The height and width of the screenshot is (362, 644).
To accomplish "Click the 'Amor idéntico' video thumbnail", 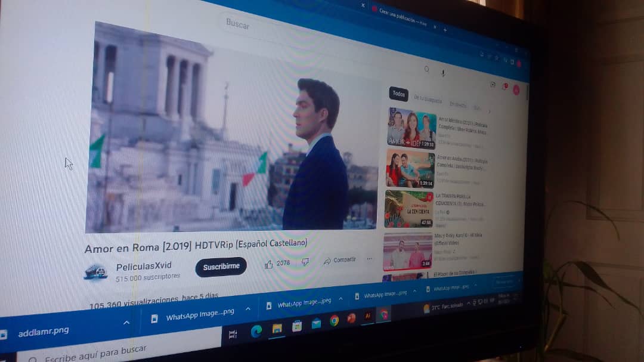I will (411, 128).
